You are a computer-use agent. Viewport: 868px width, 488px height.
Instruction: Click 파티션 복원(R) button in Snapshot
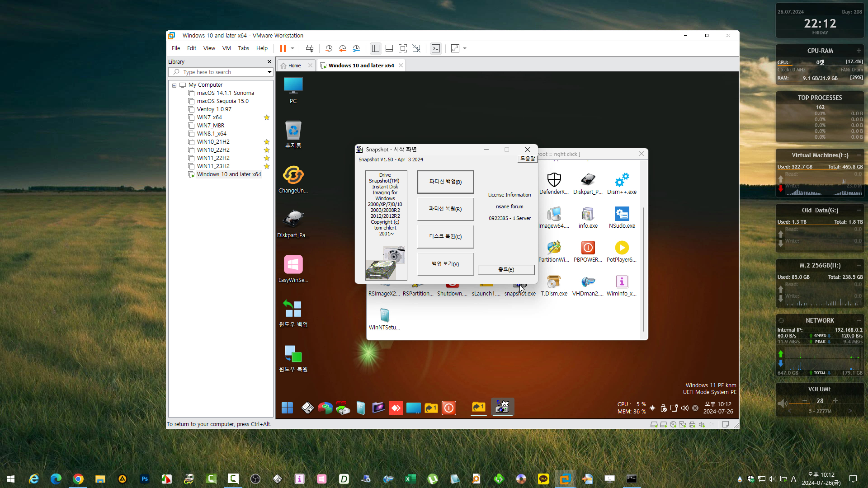coord(445,209)
